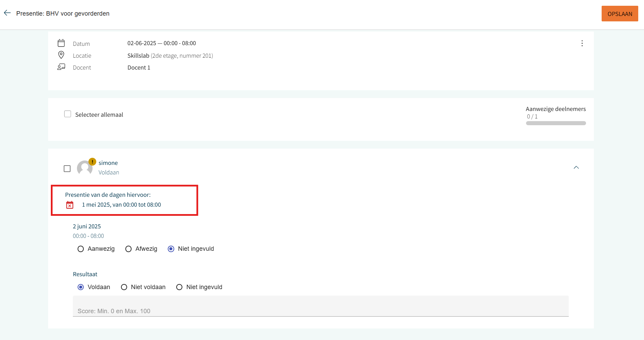Image resolution: width=644 pixels, height=340 pixels.
Task: Mark attendance as Afwezig
Action: [128, 249]
